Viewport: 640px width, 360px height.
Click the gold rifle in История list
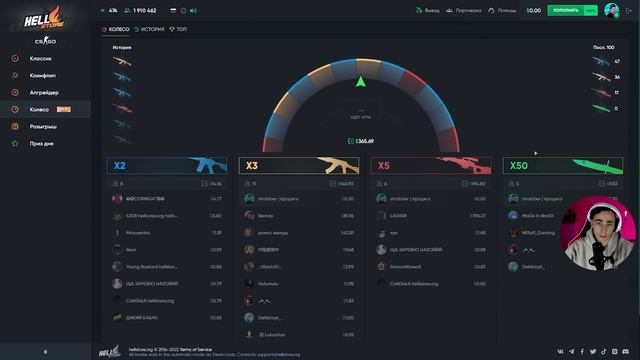(x=122, y=62)
